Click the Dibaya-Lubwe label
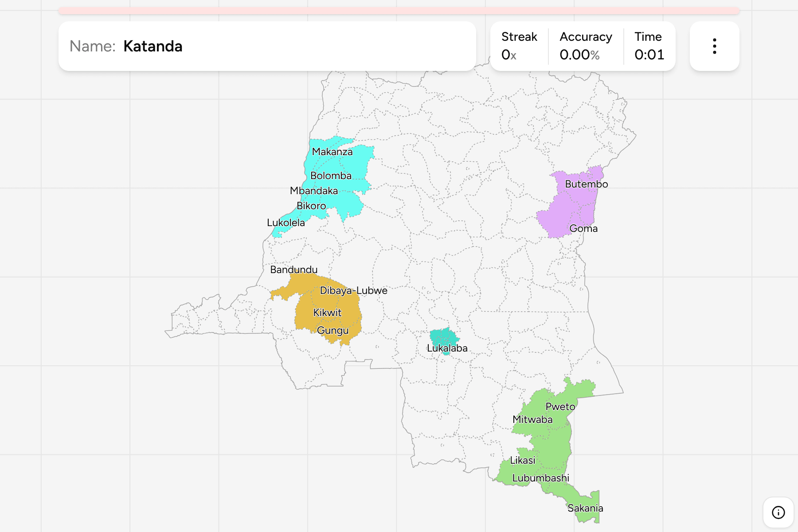Screen dimensions: 798x532 pos(354,290)
